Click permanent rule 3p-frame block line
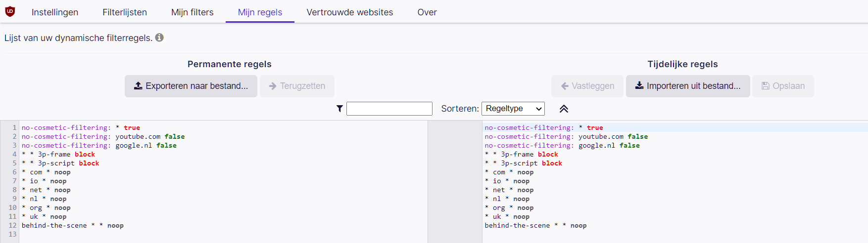 (59, 155)
